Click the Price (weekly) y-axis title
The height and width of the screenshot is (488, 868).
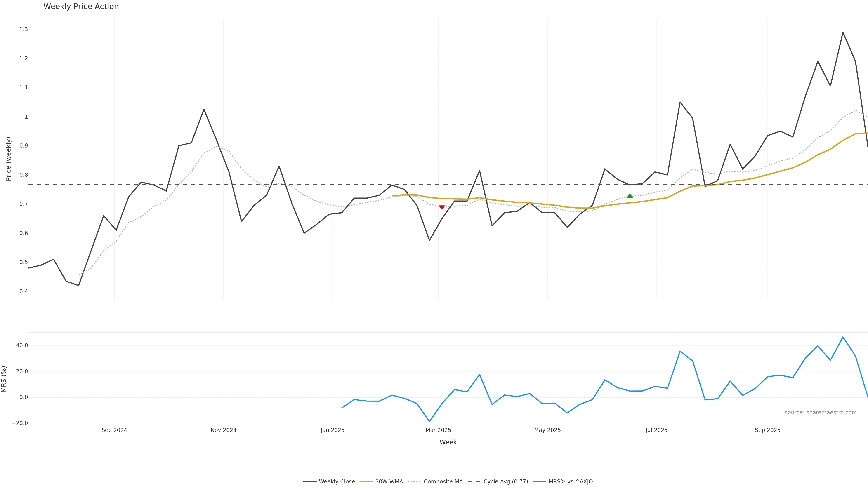point(8,159)
